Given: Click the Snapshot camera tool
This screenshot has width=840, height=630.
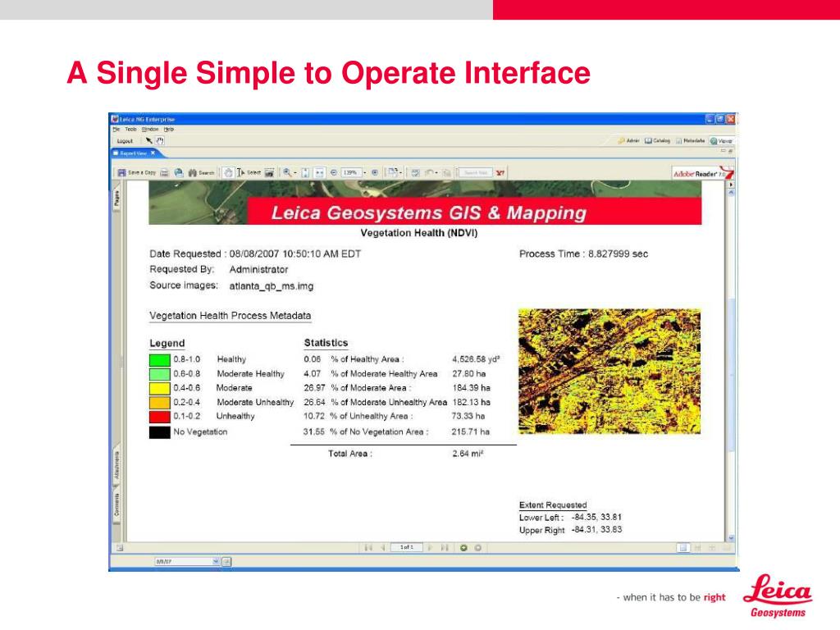Looking at the screenshot, I should coord(269,172).
